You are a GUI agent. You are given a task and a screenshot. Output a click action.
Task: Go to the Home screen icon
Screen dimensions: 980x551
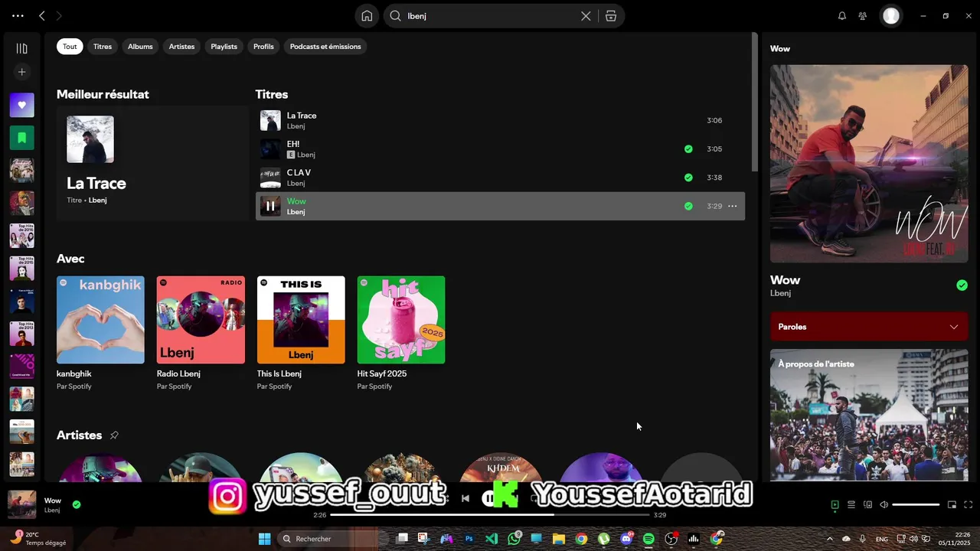(367, 15)
